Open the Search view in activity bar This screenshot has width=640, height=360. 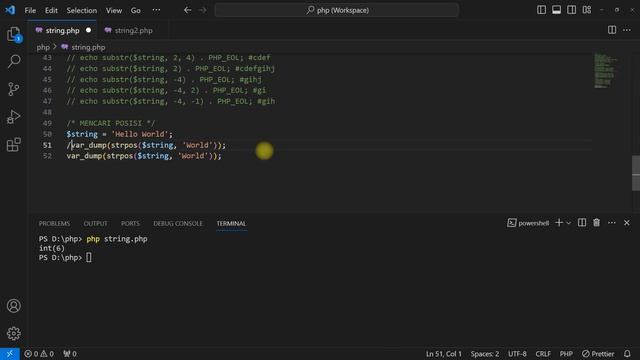click(x=13, y=62)
